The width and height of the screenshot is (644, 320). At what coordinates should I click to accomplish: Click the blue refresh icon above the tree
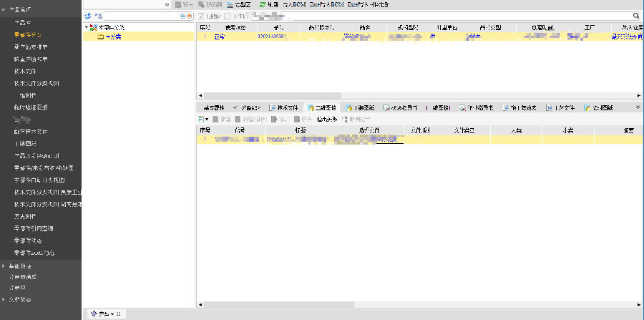(x=87, y=16)
